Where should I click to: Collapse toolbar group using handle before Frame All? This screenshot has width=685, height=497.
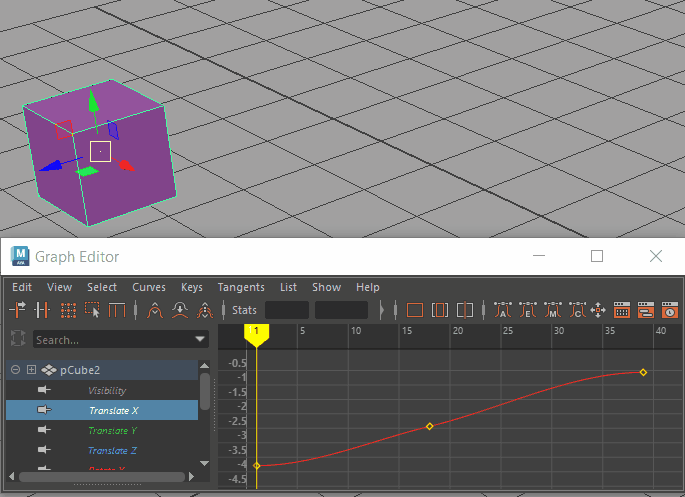point(395,310)
